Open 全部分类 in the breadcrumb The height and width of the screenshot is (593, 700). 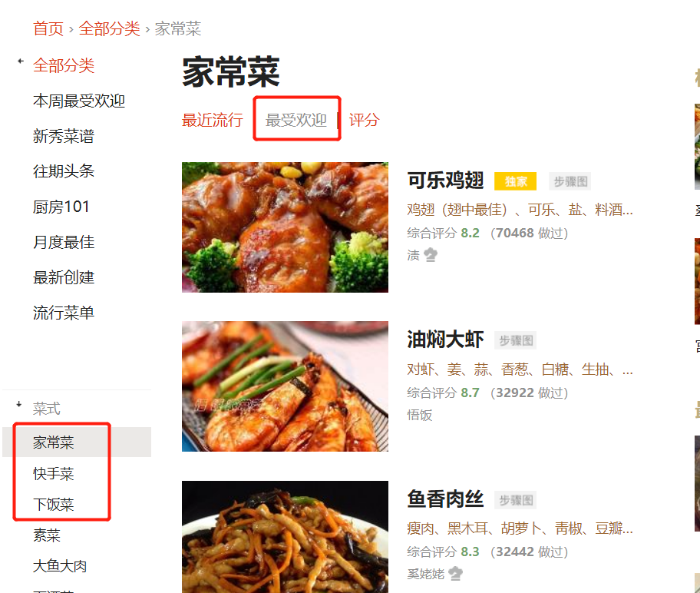coord(109,28)
